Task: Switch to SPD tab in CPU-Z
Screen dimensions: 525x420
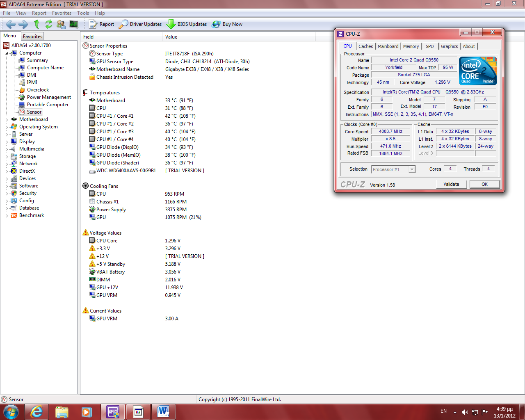Action: [429, 46]
